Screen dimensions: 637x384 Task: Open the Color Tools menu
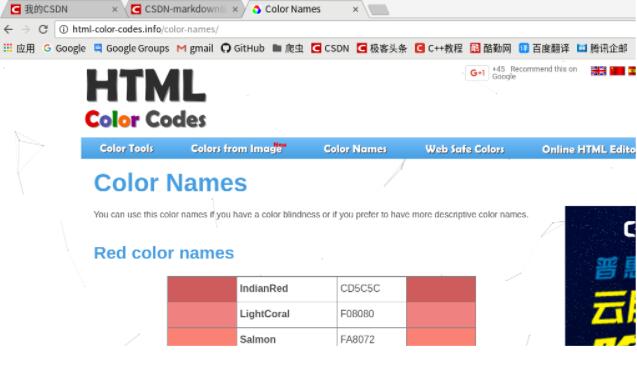tap(126, 148)
